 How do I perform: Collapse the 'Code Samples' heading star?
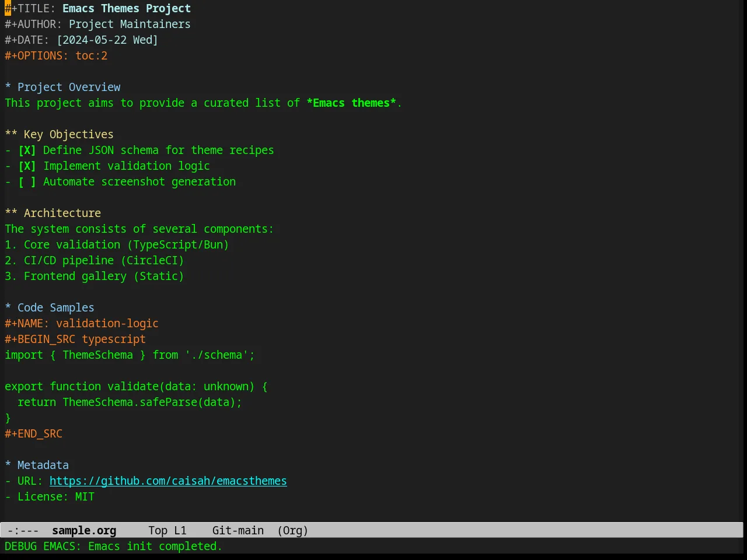coord(8,307)
